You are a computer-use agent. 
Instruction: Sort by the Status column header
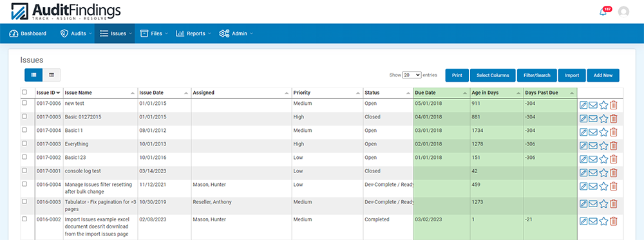point(388,93)
